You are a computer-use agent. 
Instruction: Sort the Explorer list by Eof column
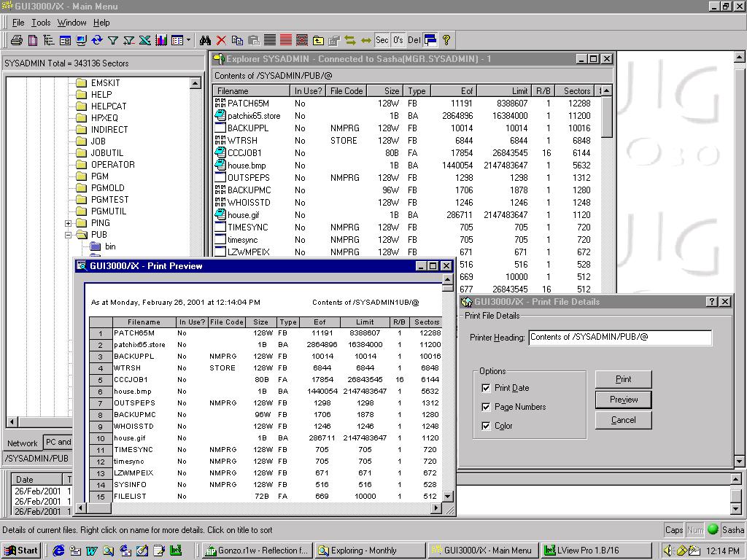click(454, 91)
